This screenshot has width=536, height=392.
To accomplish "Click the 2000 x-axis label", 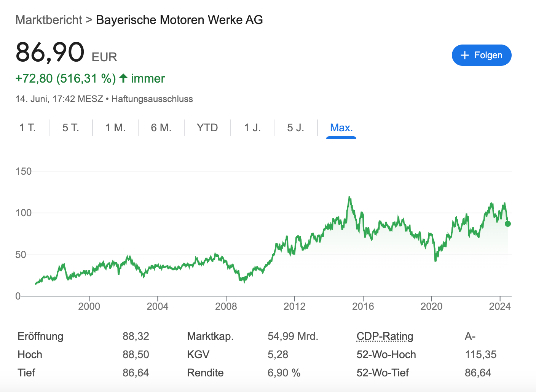I will [x=89, y=306].
